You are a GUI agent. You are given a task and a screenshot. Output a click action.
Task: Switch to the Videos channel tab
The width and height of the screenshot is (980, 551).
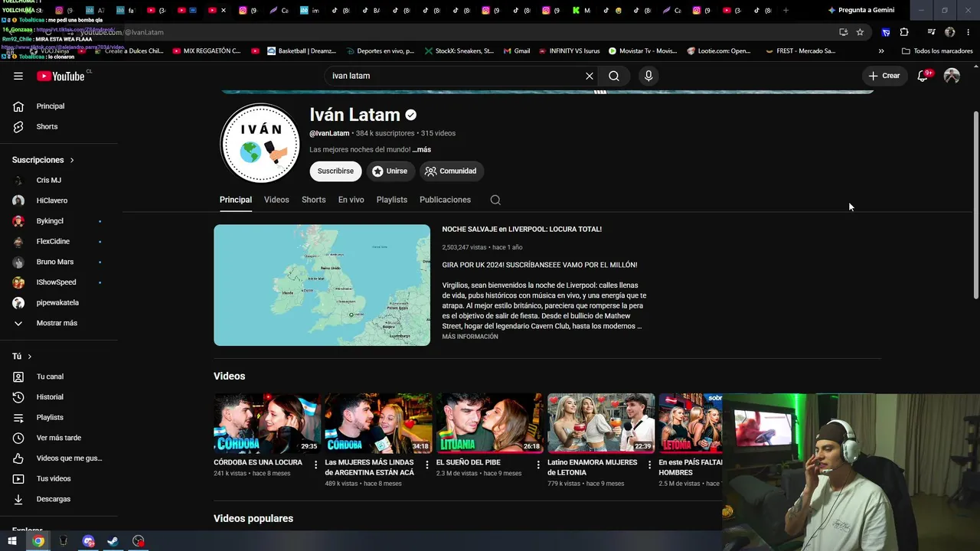276,200
